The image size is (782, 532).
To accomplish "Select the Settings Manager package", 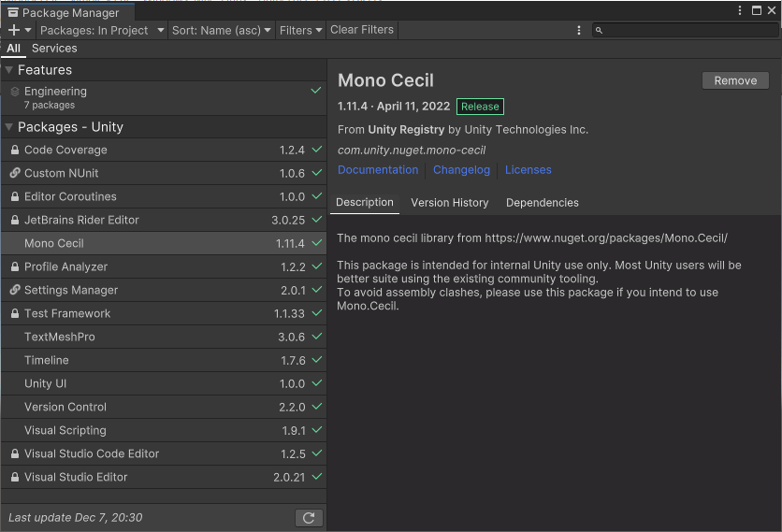I will click(x=164, y=290).
